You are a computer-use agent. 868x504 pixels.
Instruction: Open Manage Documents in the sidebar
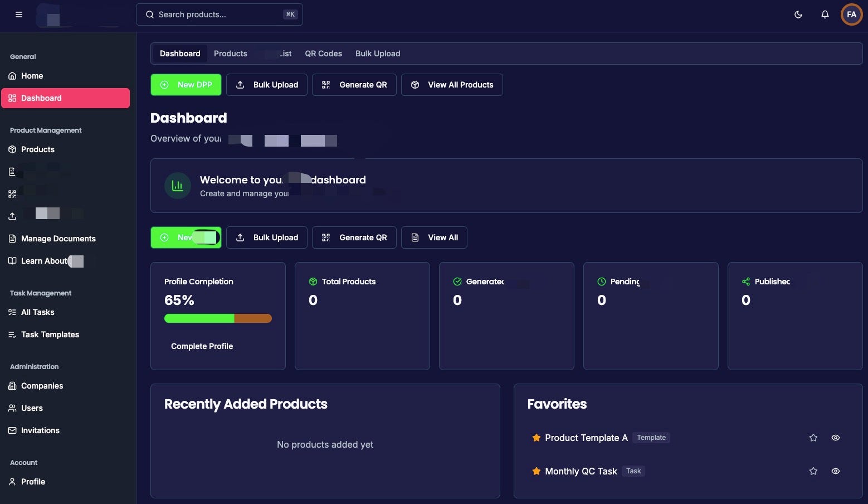[x=65, y=239]
